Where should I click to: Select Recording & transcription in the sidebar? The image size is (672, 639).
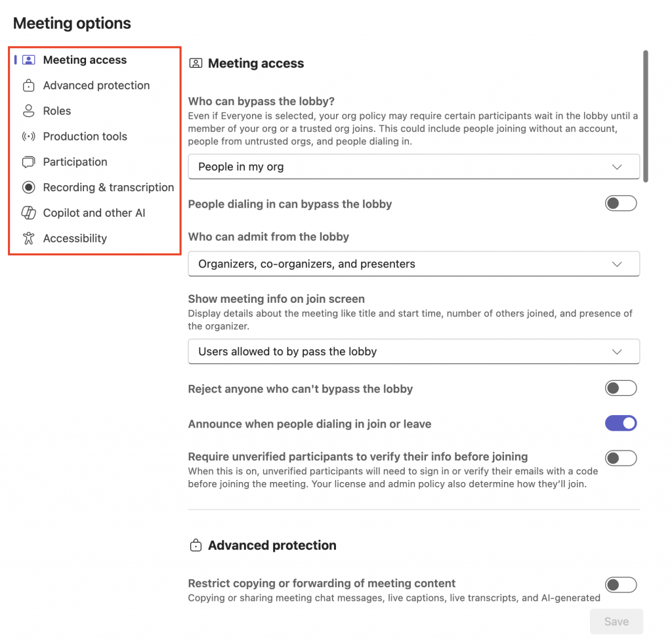(108, 187)
